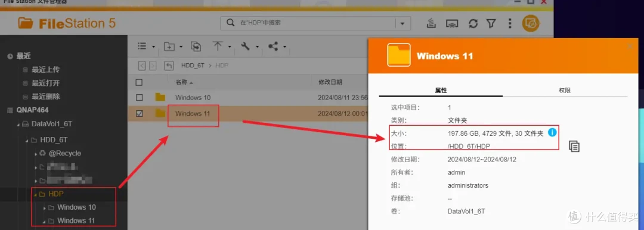Tick the Windows 10 row checkbox

click(139, 97)
